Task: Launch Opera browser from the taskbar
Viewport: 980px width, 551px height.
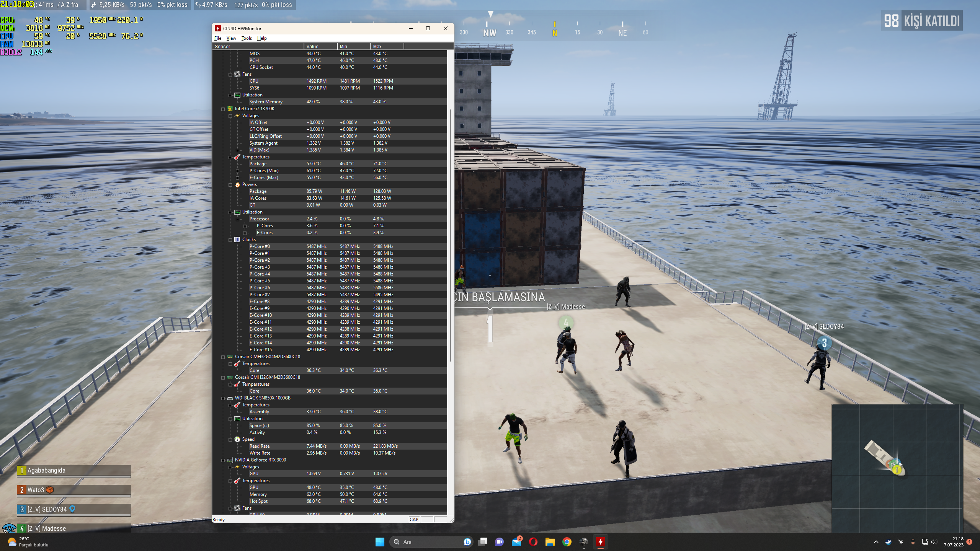Action: click(x=533, y=542)
